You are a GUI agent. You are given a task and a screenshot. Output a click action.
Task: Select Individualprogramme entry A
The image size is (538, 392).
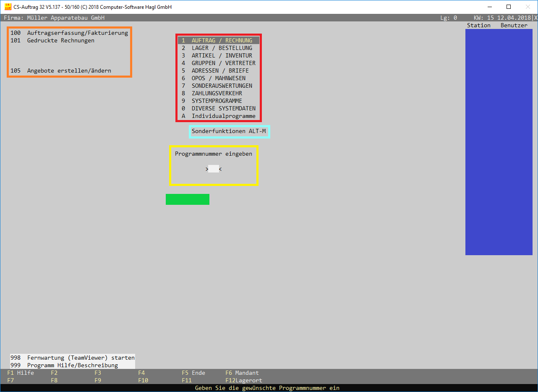point(218,116)
